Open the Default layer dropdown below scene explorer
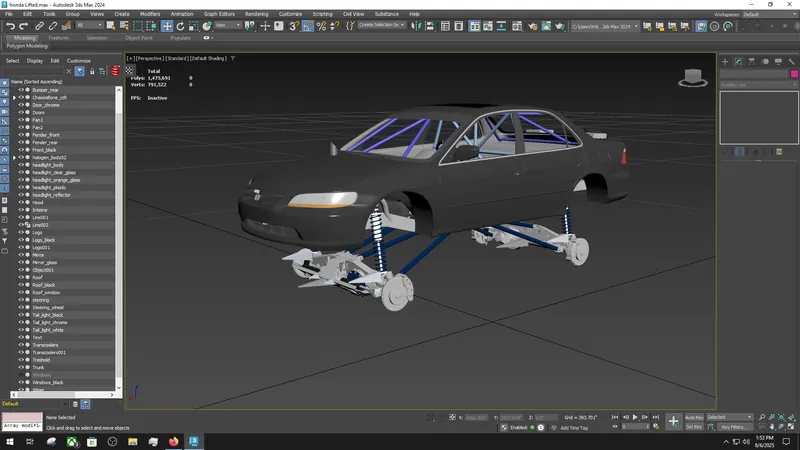 click(34, 404)
